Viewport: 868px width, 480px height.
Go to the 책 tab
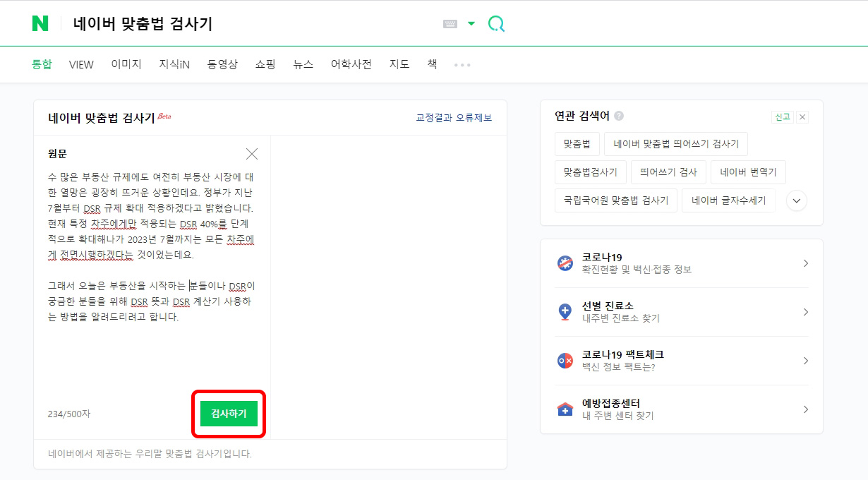pyautogui.click(x=432, y=64)
